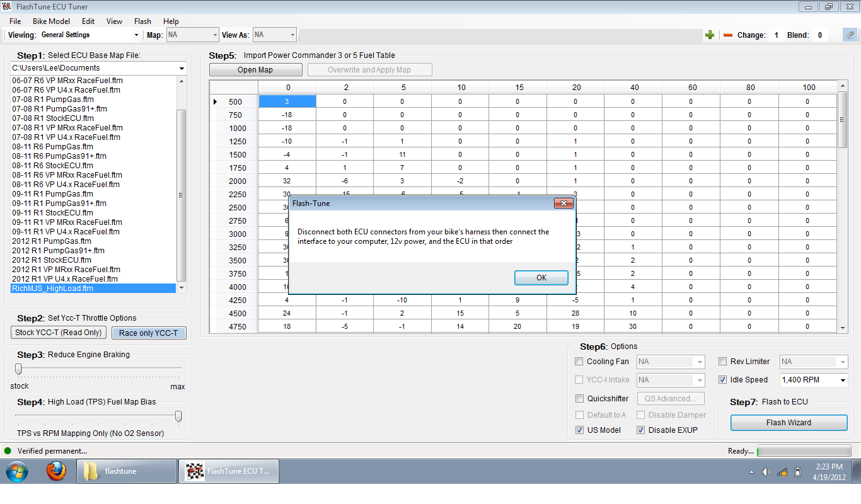Open the Edit menu
This screenshot has width=861, height=504.
click(88, 21)
